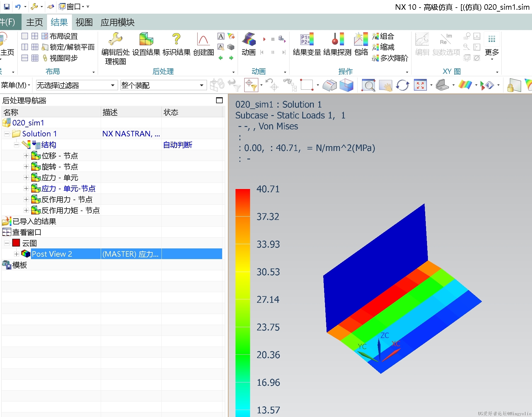This screenshot has width=532, height=417.
Task: Click the Envelope results icon
Action: coord(361,39)
